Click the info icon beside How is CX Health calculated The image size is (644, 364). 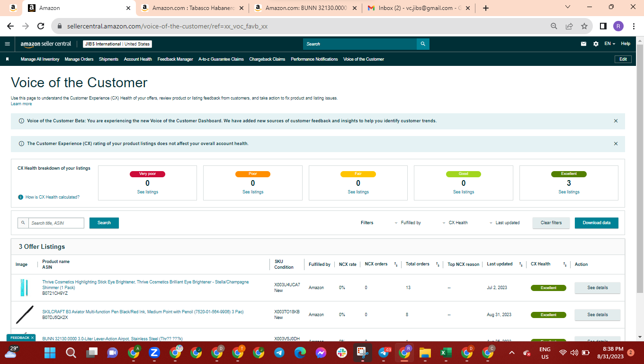coord(20,197)
